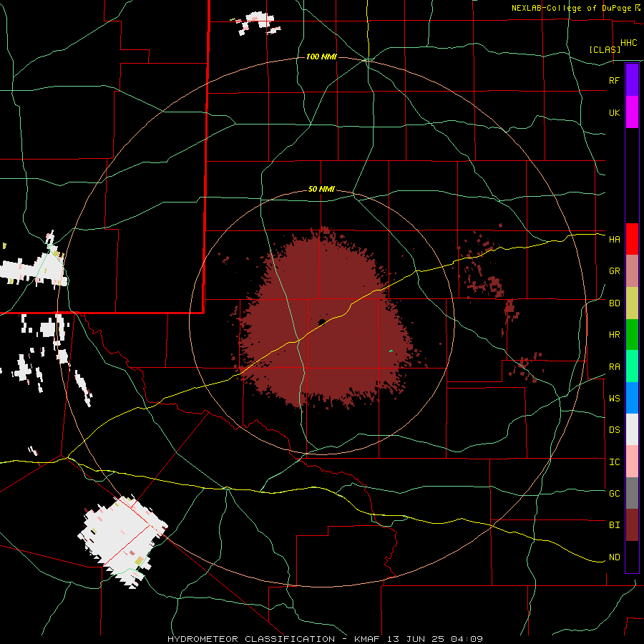Screen dimensions: 644x644
Task: Click the light pink IC legend swatch
Action: pos(632,462)
